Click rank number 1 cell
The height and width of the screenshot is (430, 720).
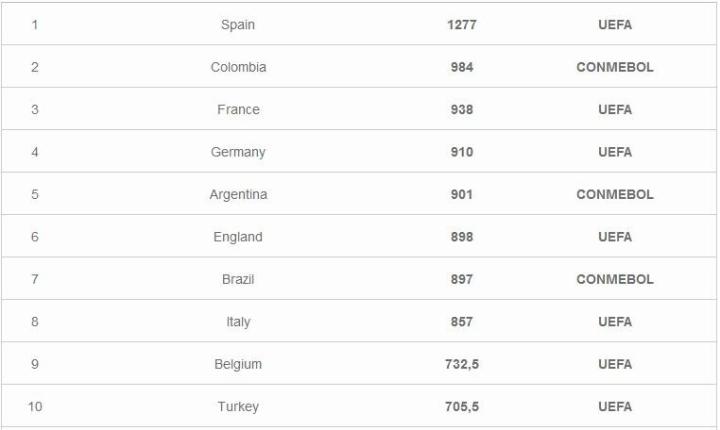point(35,25)
